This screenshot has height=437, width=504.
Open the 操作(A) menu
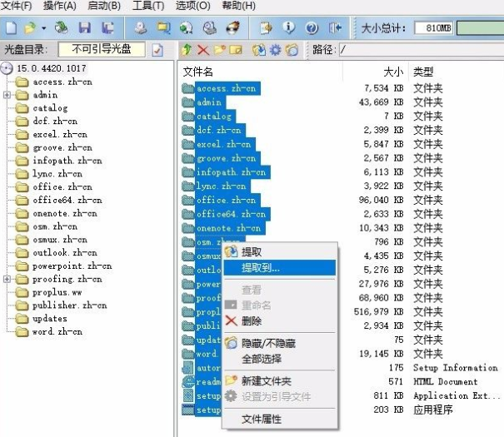pyautogui.click(x=60, y=6)
